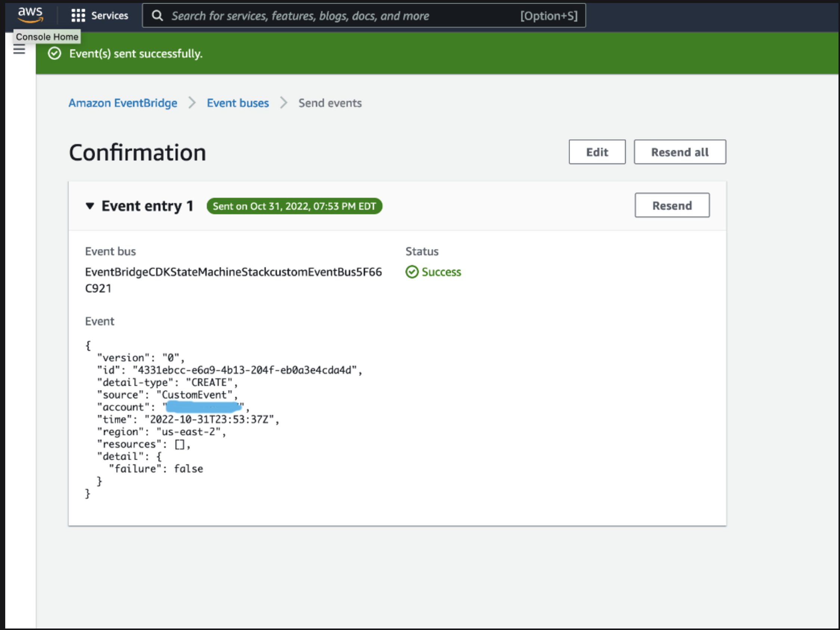Click the [Option+S] shortcut hint

[x=549, y=16]
